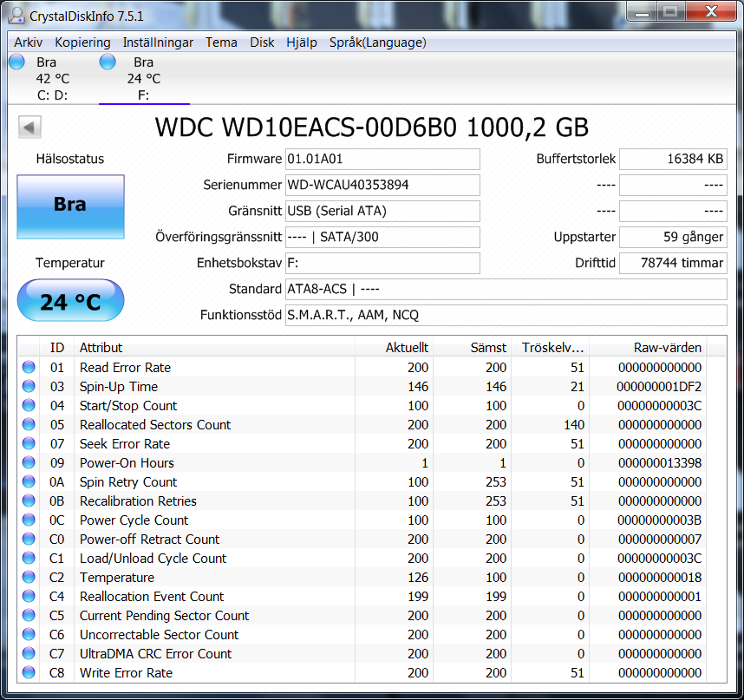
Task: Click status orb for Load/Unload Cycle Count
Action: (x=29, y=558)
